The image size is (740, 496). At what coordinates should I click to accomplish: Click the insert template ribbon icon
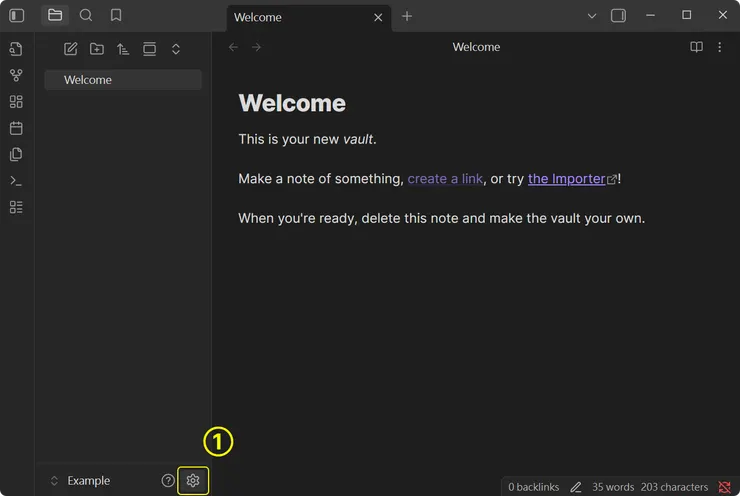pos(16,154)
